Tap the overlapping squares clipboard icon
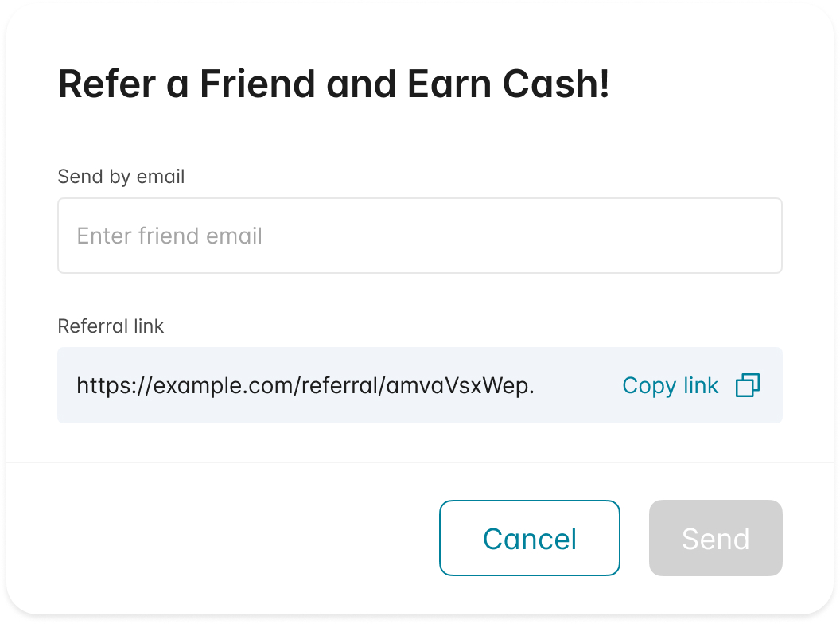The image size is (840, 624). coord(747,385)
